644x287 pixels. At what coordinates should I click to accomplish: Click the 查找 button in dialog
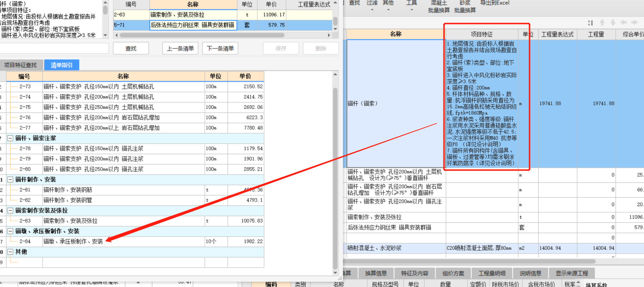pyautogui.click(x=131, y=48)
